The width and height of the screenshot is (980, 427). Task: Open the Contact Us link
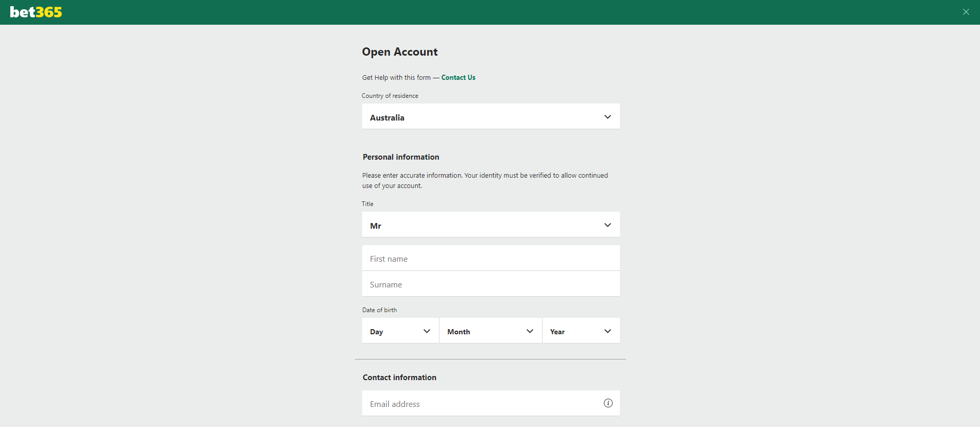click(x=458, y=78)
